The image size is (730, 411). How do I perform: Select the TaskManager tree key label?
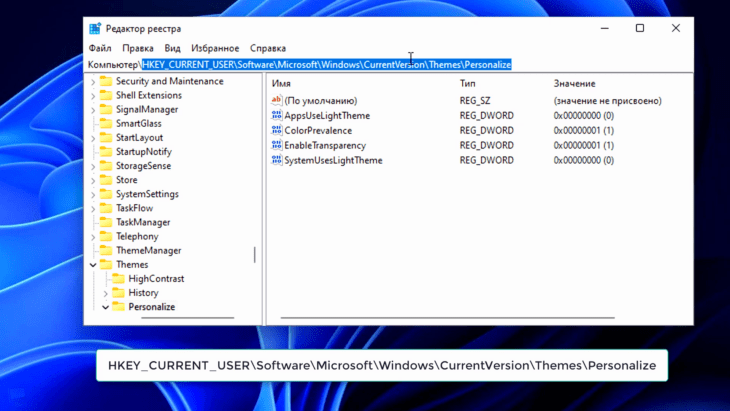[x=143, y=222]
